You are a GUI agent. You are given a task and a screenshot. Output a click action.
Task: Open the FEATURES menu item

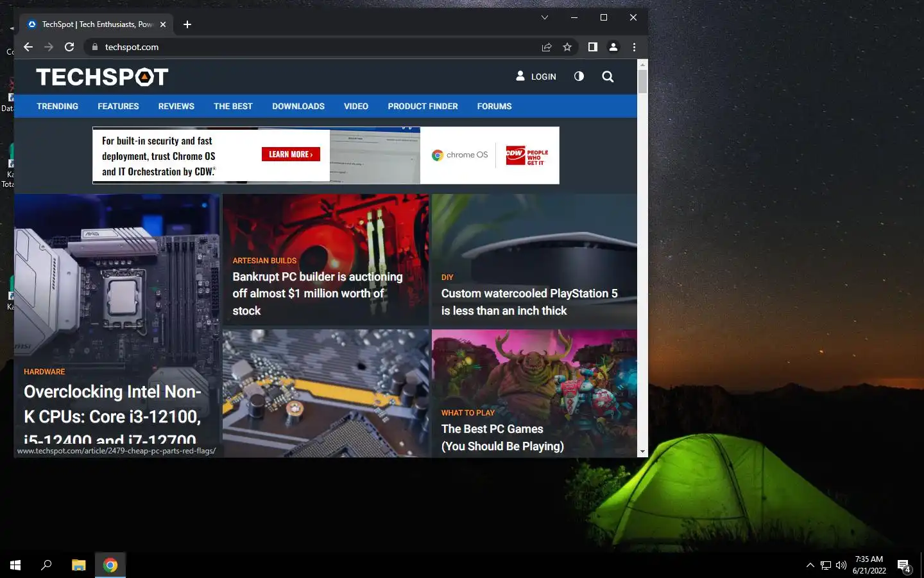[118, 107]
